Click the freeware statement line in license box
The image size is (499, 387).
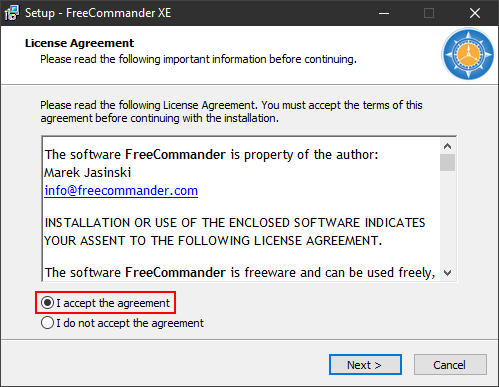click(x=240, y=273)
